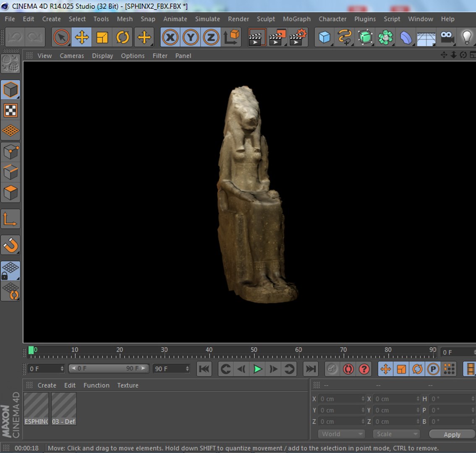476x453 pixels.
Task: Select the Rotate tool in top toolbar
Action: point(123,37)
